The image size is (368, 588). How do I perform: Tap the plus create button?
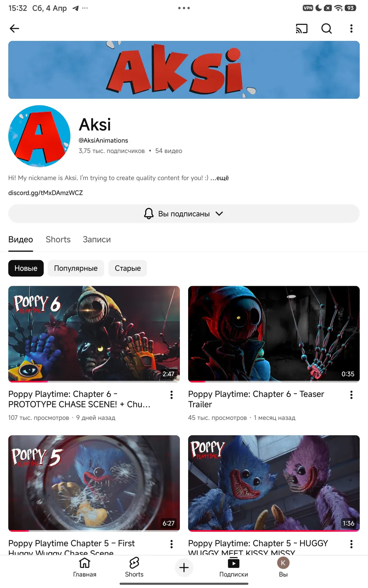pyautogui.click(x=184, y=567)
